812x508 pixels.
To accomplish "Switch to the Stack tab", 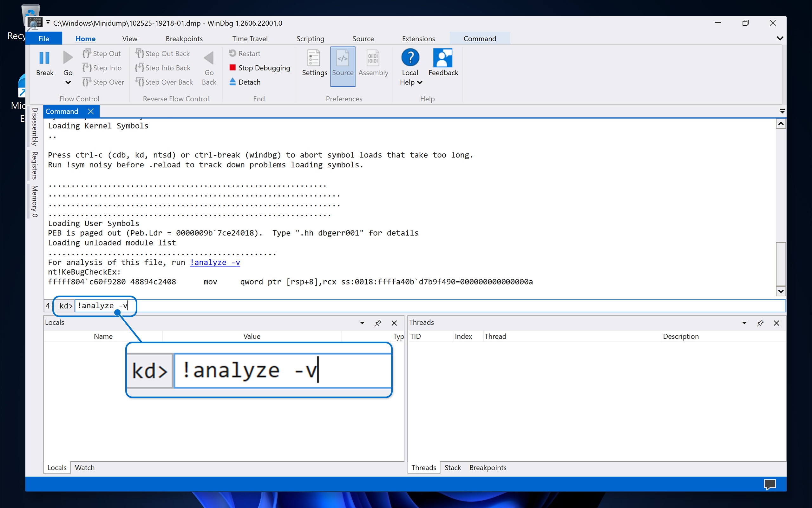I will click(453, 467).
